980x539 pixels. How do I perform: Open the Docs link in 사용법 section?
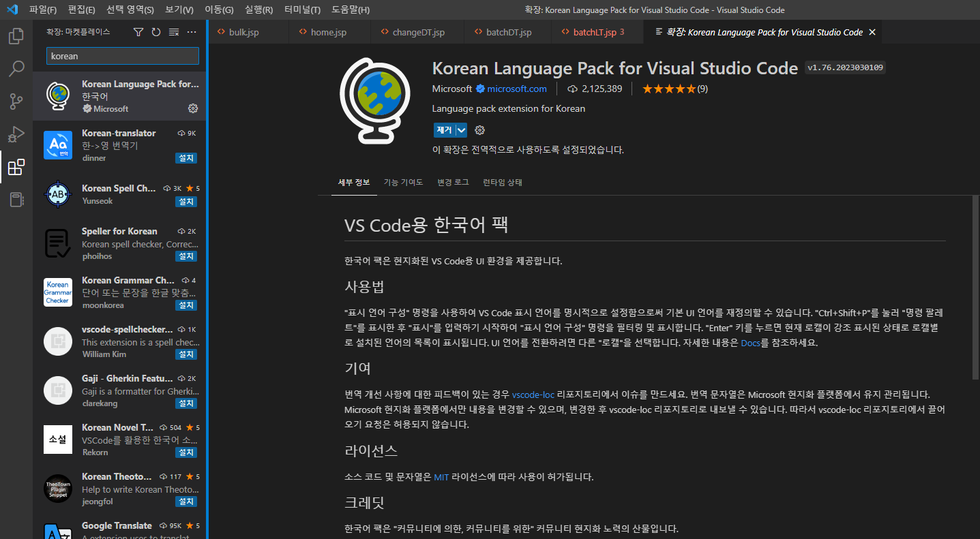[x=750, y=343]
